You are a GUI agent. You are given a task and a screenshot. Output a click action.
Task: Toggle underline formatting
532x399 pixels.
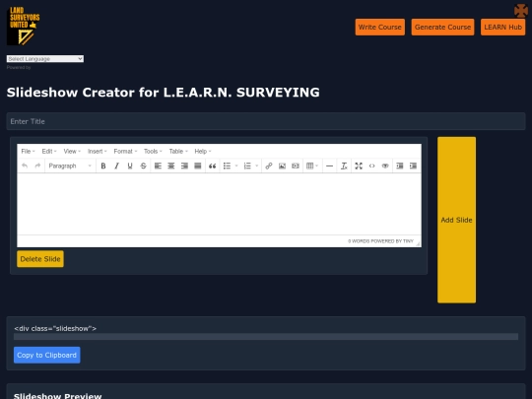[130, 166]
